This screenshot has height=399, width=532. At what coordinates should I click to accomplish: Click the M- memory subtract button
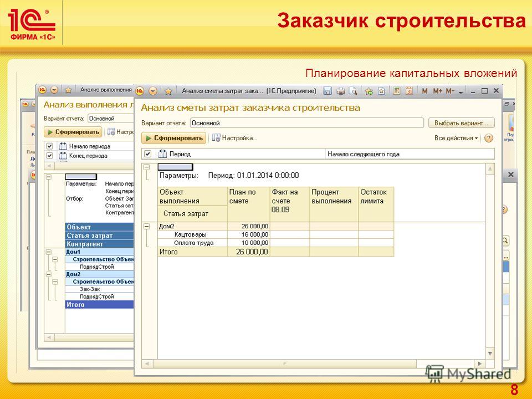[450, 91]
